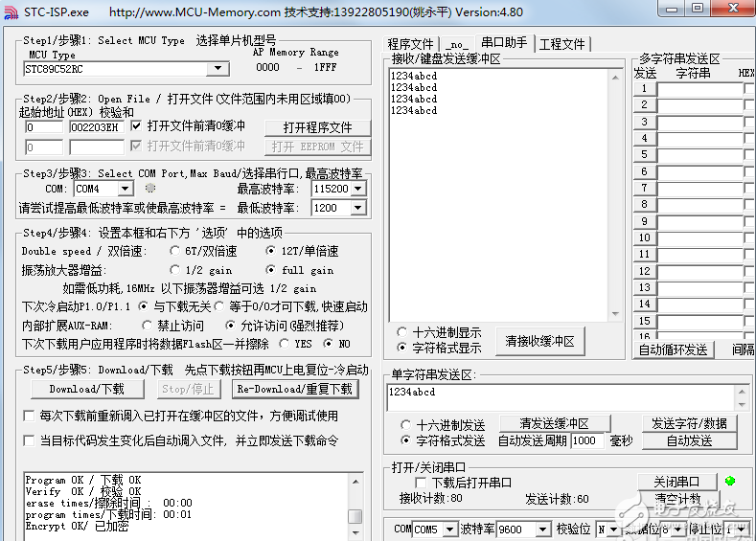Switch to the 工程文件 tab
The height and width of the screenshot is (541, 756).
pyautogui.click(x=561, y=44)
